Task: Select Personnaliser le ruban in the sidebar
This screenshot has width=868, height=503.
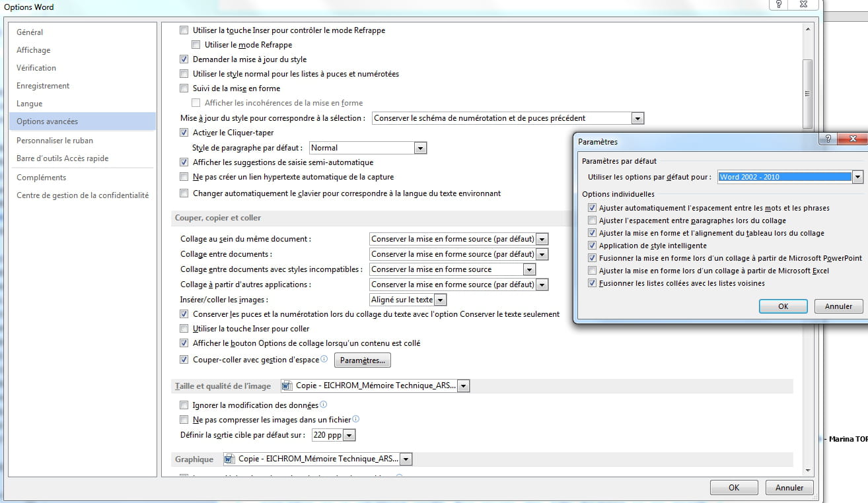Action: [x=55, y=141]
